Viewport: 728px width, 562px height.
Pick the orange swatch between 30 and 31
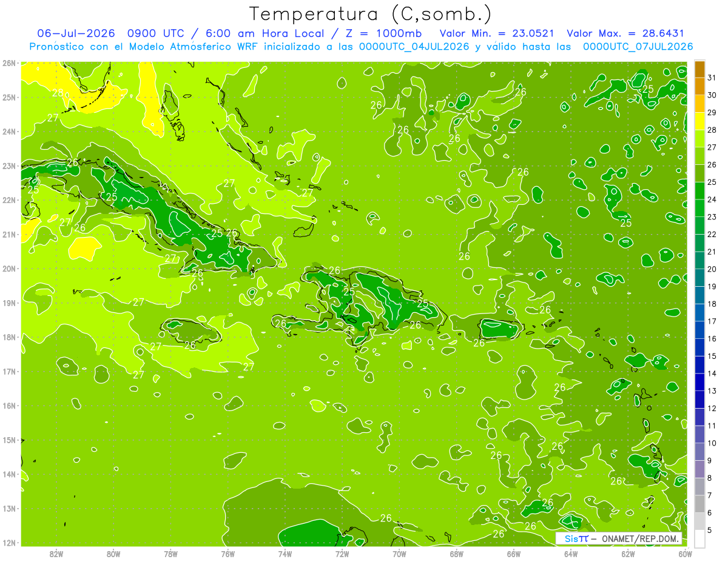(700, 87)
